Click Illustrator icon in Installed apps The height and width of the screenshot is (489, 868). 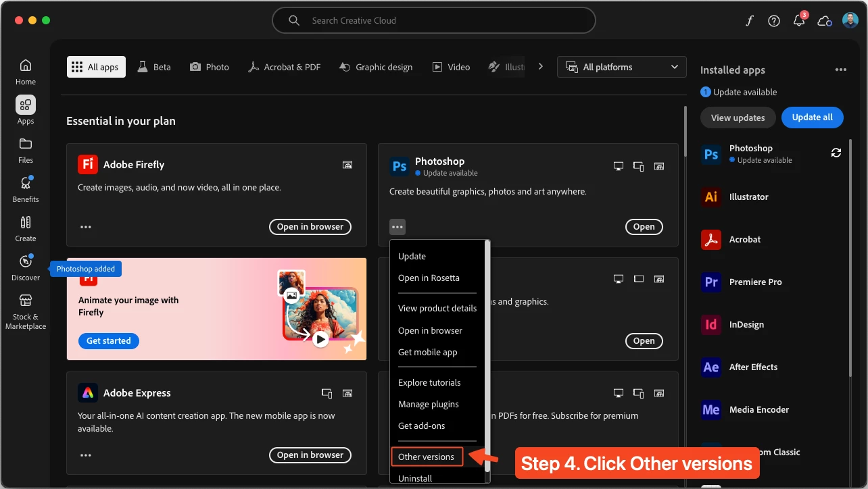(711, 197)
